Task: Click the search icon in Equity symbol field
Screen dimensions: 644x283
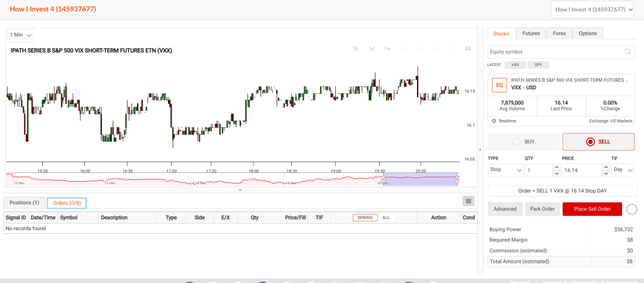Action: (x=627, y=52)
